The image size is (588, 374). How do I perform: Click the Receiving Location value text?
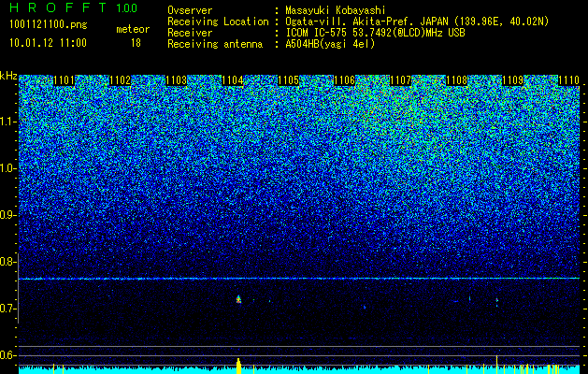tap(417, 22)
